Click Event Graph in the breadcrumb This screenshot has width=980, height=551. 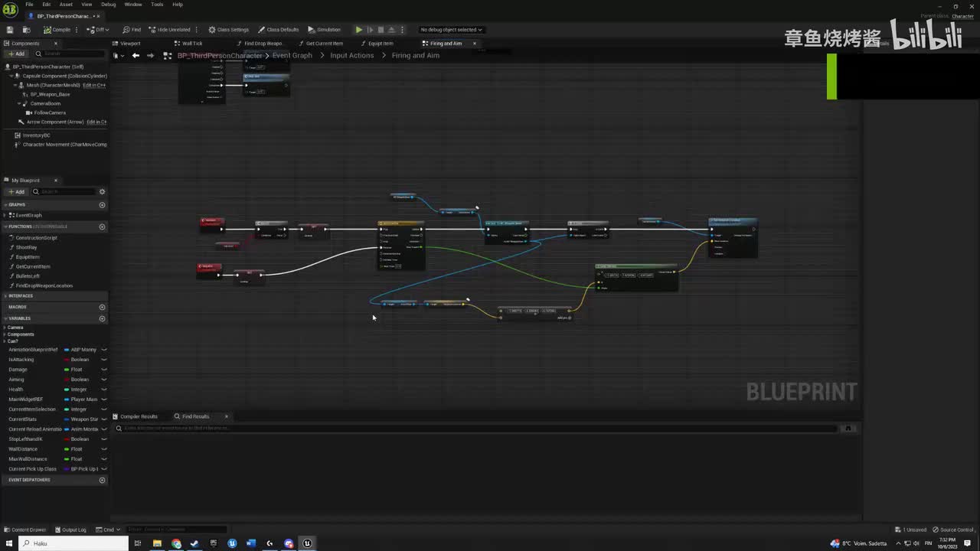(292, 56)
